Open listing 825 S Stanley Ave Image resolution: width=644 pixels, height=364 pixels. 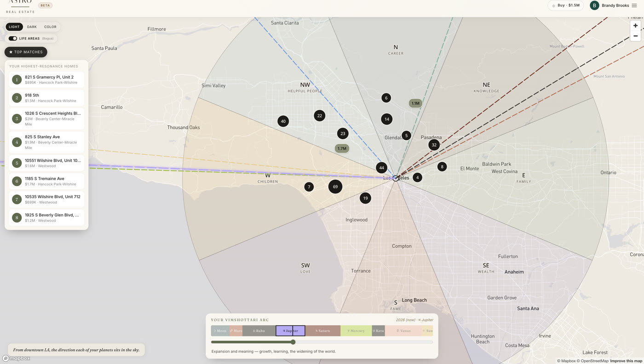tap(46, 142)
